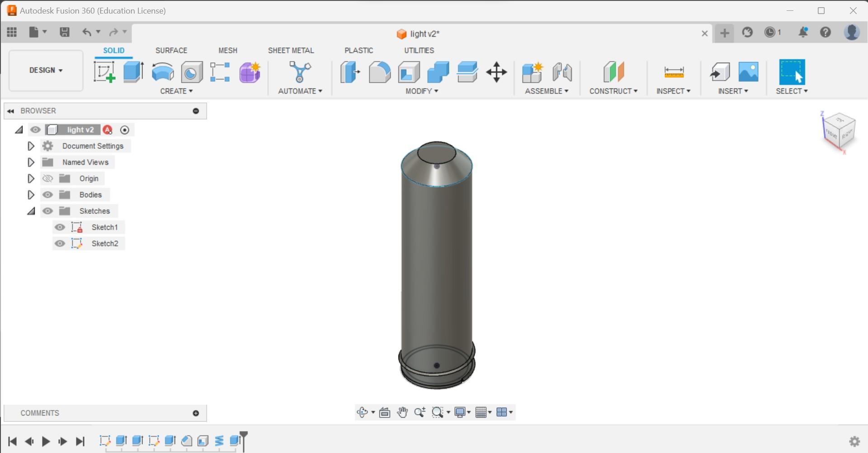This screenshot has width=868, height=453.
Task: Open the Measure tool in Inspect
Action: click(x=673, y=72)
